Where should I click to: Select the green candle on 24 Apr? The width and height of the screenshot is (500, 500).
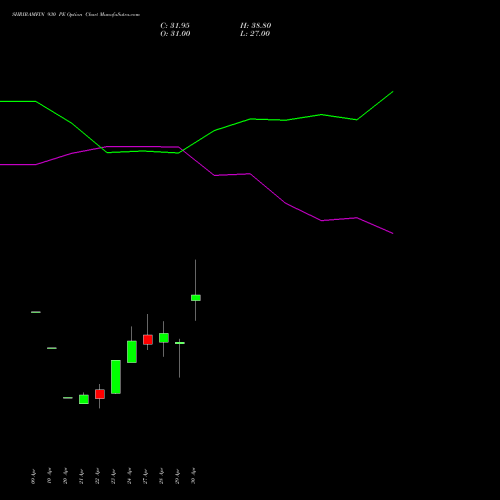(x=132, y=352)
